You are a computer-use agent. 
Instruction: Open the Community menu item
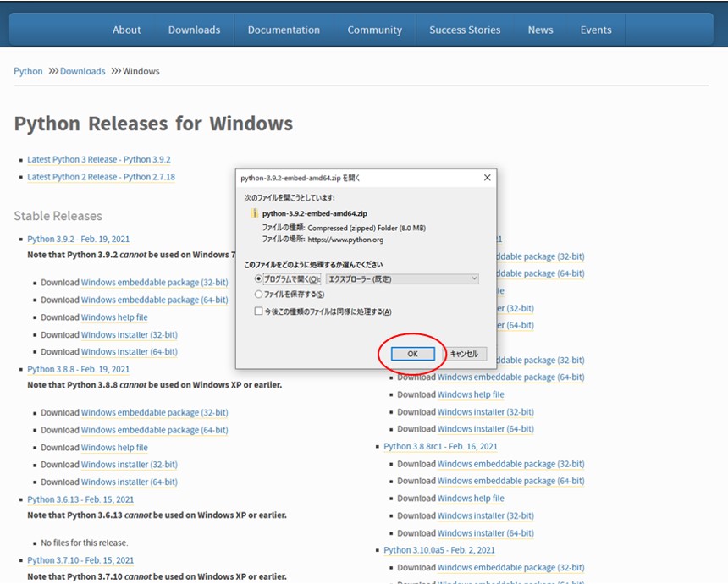375,30
